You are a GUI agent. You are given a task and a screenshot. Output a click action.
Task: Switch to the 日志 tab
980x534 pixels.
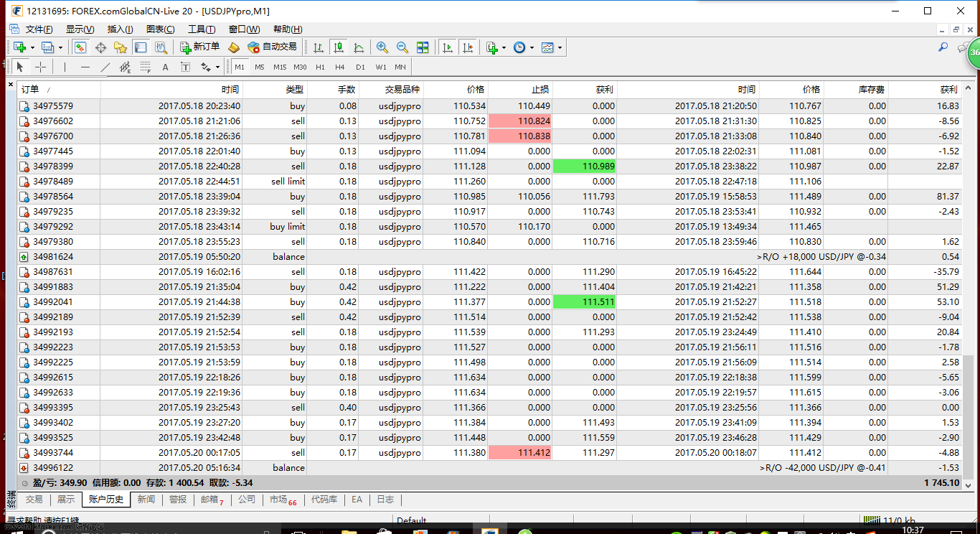[x=385, y=500]
